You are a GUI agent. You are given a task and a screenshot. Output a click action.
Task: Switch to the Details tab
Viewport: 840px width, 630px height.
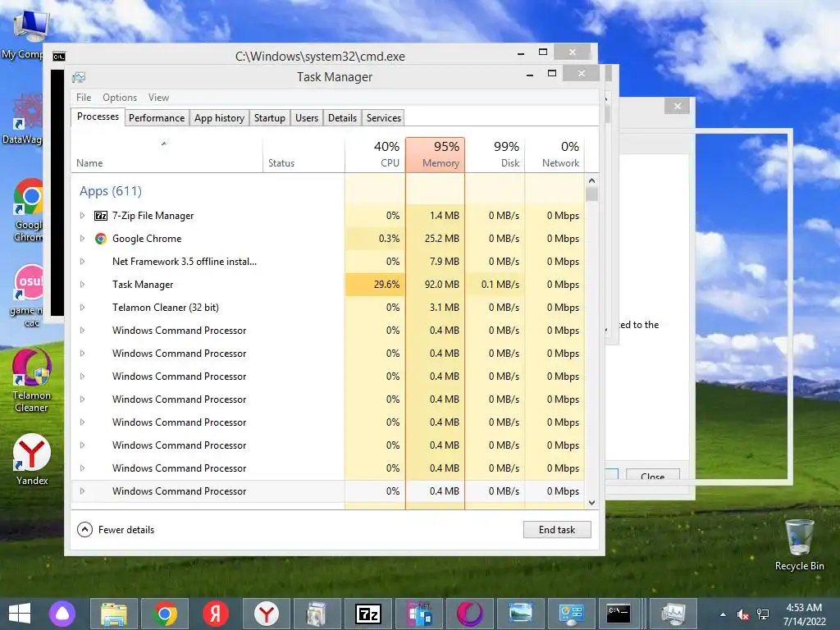(x=342, y=118)
